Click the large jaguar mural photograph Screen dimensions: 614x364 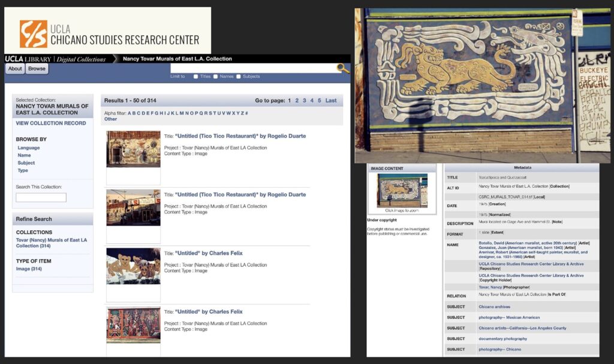(x=483, y=86)
